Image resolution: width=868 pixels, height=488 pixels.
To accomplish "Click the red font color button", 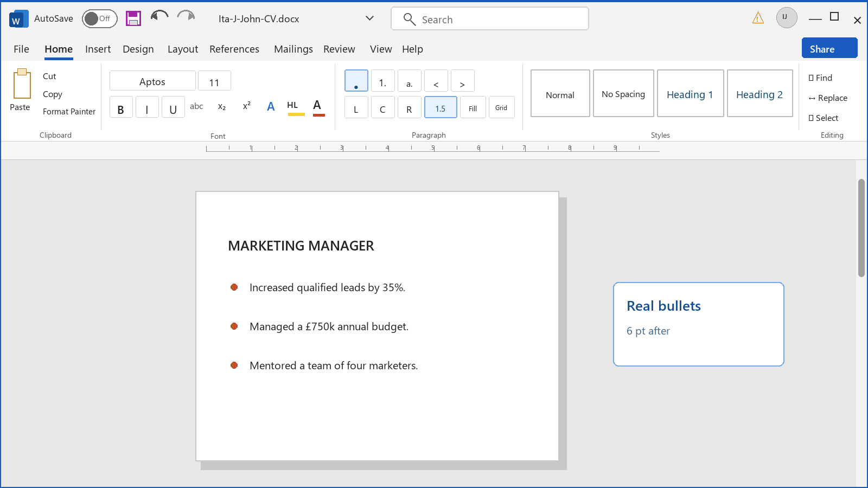I will point(318,107).
